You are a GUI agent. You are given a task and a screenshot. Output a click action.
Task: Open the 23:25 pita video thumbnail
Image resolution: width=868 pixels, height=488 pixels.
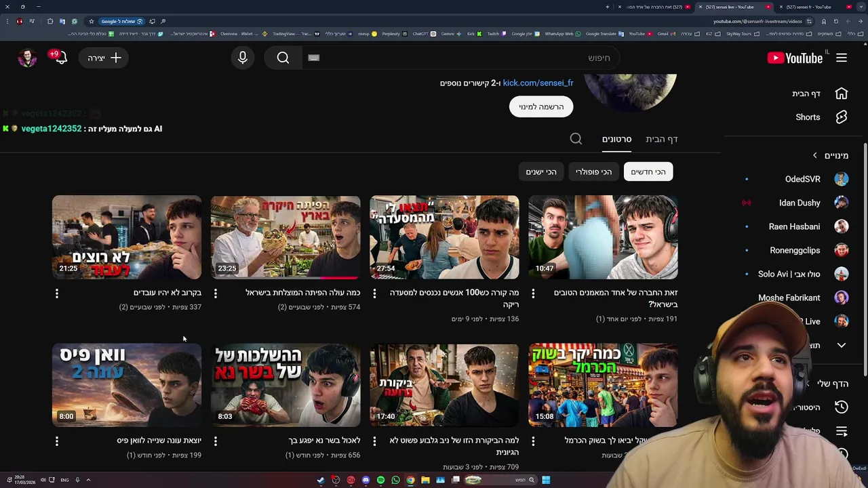(285, 237)
